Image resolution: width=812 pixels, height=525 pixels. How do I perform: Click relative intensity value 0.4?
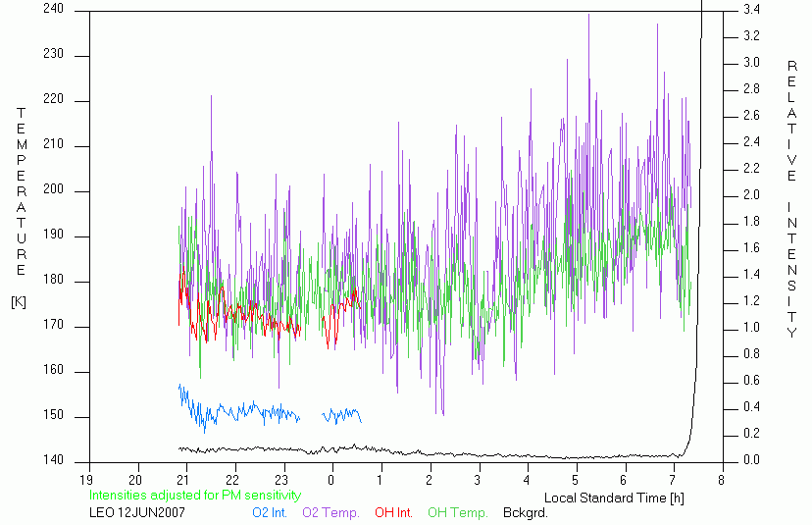tap(751, 407)
